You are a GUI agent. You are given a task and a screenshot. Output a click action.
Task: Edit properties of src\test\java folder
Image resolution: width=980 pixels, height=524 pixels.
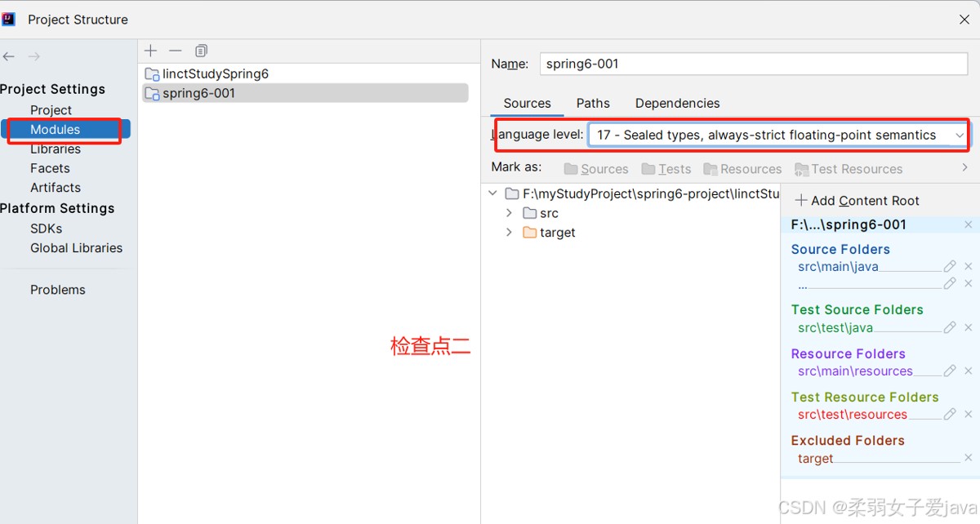click(x=950, y=327)
